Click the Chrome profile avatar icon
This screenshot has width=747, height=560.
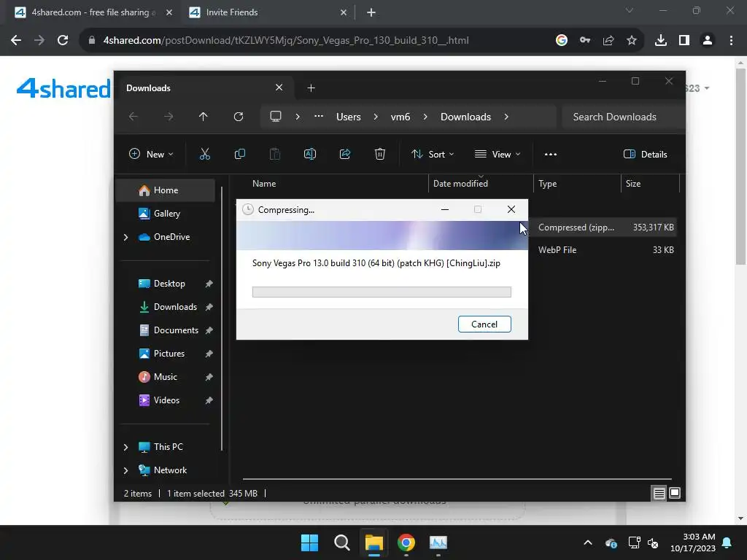point(708,41)
